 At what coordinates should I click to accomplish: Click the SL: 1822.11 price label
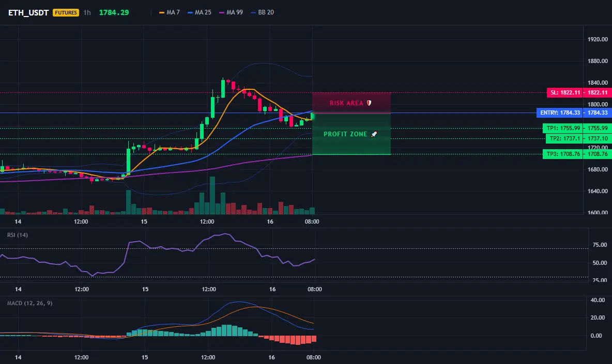(565, 92)
